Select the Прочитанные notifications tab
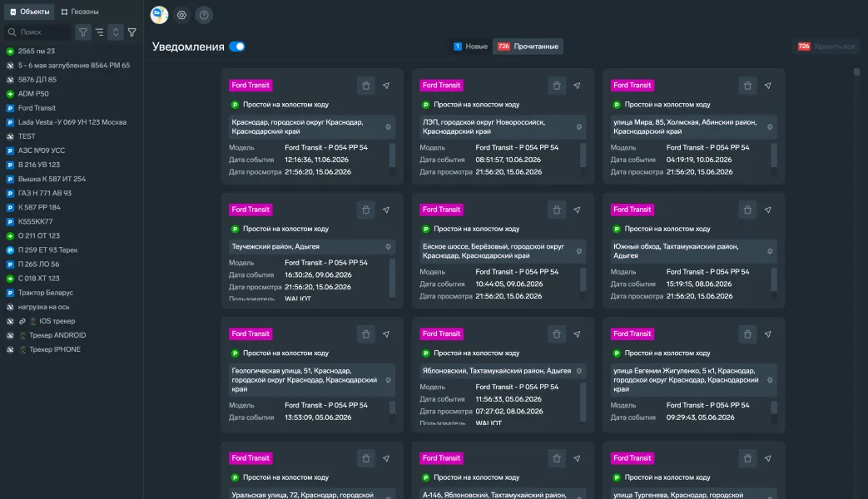868x499 pixels. click(528, 47)
